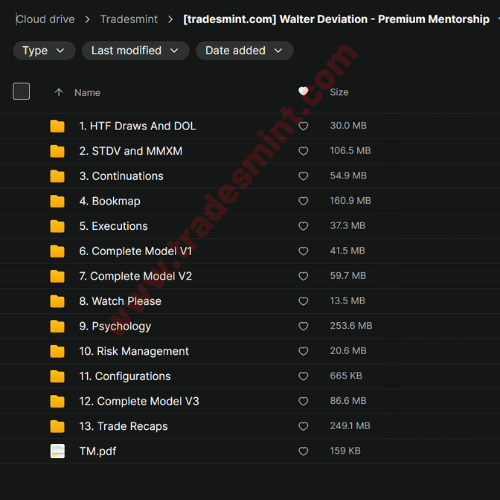Sort by the Name column header
500x500 pixels.
87,93
